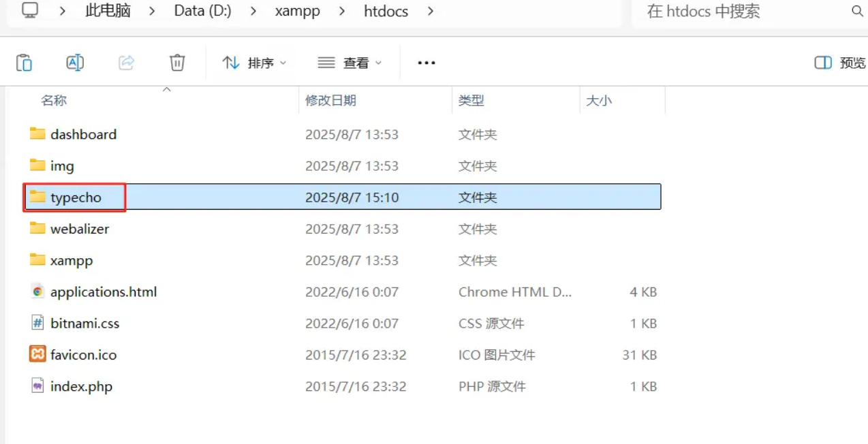This screenshot has width=868, height=444.
Task: Click the share icon in toolbar
Action: 126,63
